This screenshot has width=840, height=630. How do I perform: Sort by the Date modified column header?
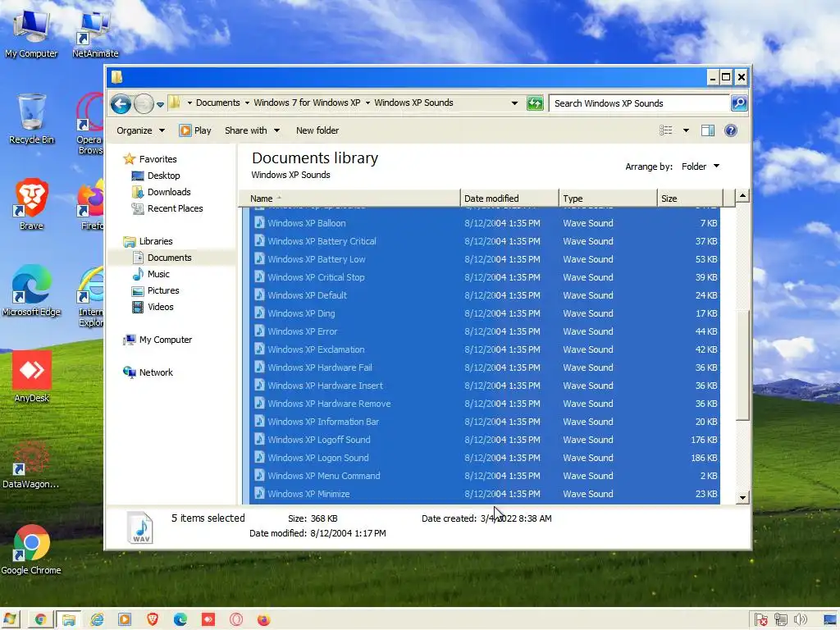[x=509, y=199]
